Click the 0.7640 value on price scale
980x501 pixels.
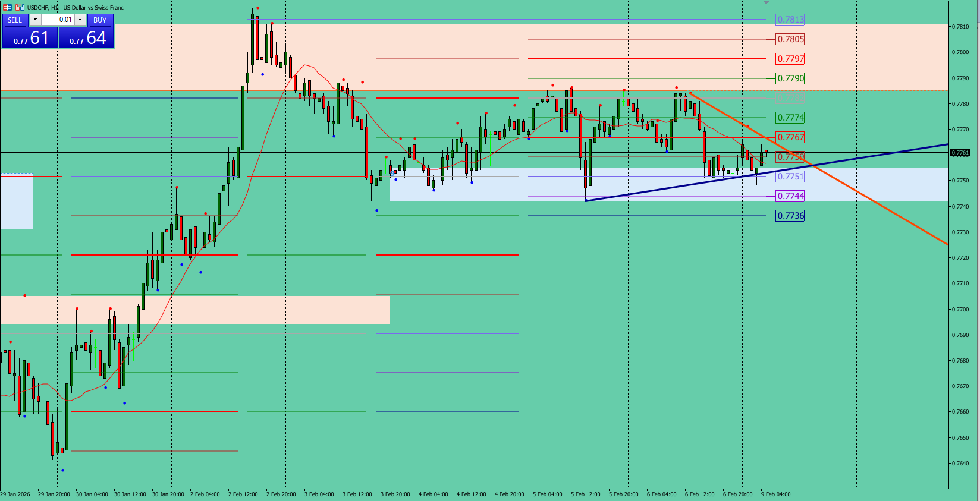[960, 464]
